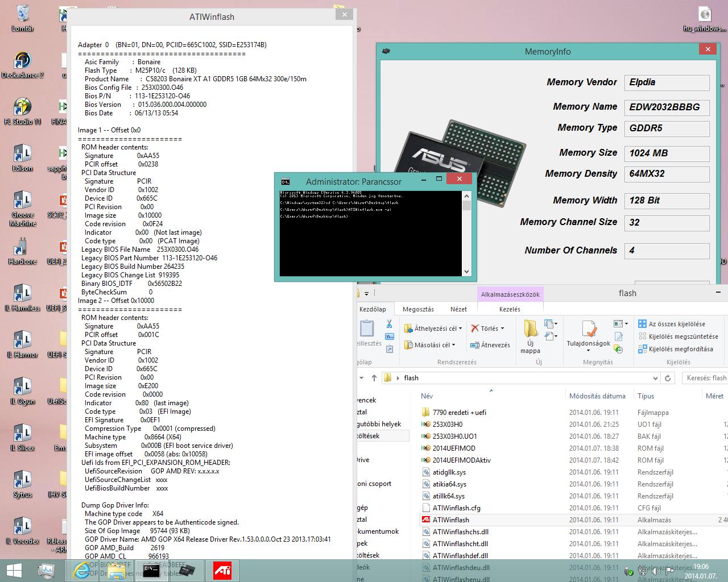Click the Törlés delete button
728x582 pixels.
[484, 329]
